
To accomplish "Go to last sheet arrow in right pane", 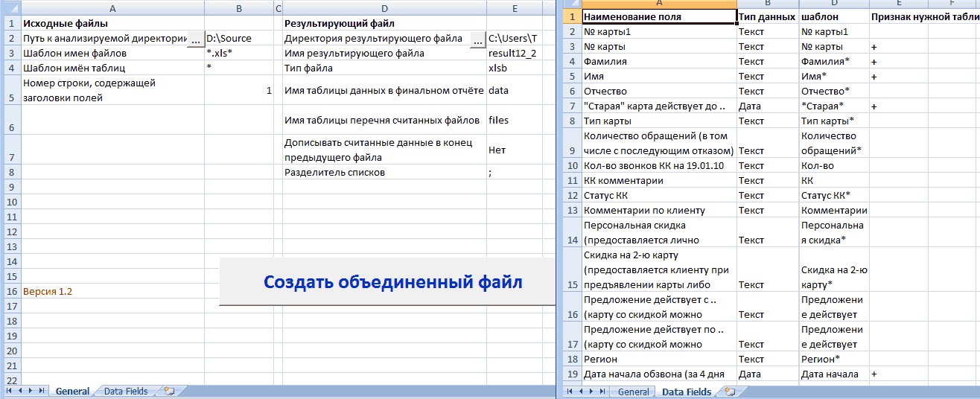I will [602, 391].
